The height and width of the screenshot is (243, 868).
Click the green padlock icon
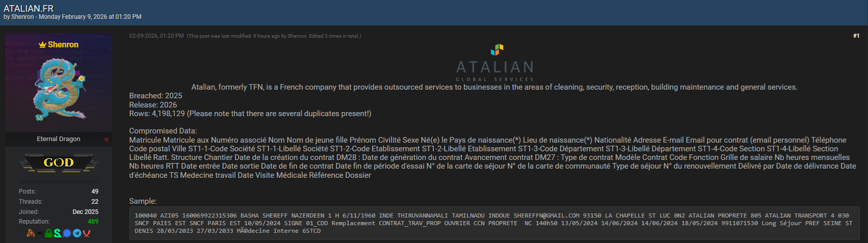pos(48,233)
